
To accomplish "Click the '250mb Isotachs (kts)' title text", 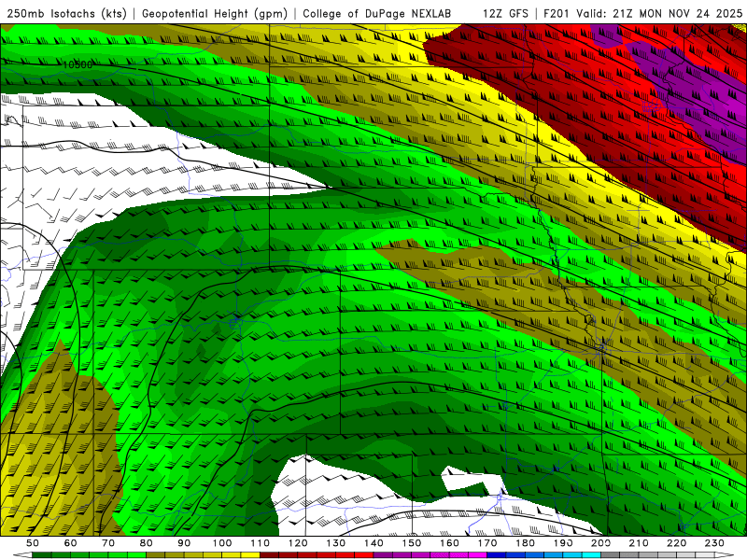I will point(66,13).
